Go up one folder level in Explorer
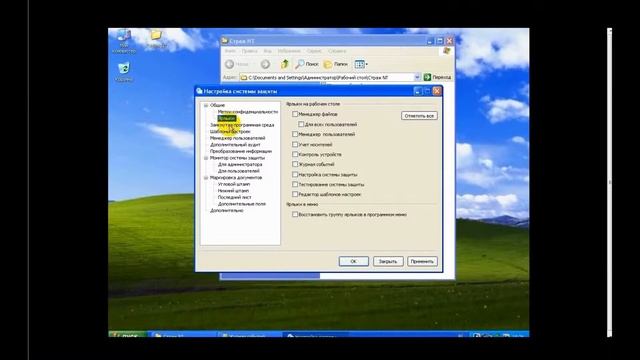This screenshot has height=360, width=640. (284, 64)
